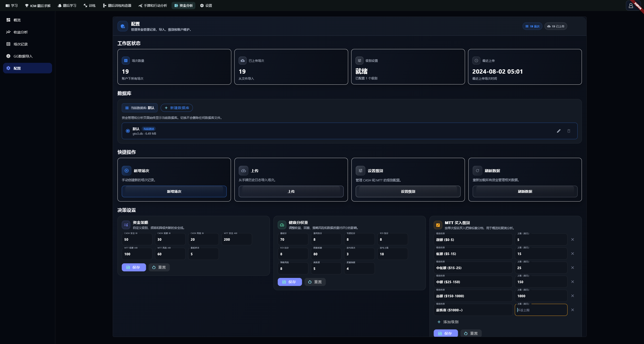Remove the 微额 ($0-5) level row
Viewport: 644px width, 344px height.
(573, 239)
